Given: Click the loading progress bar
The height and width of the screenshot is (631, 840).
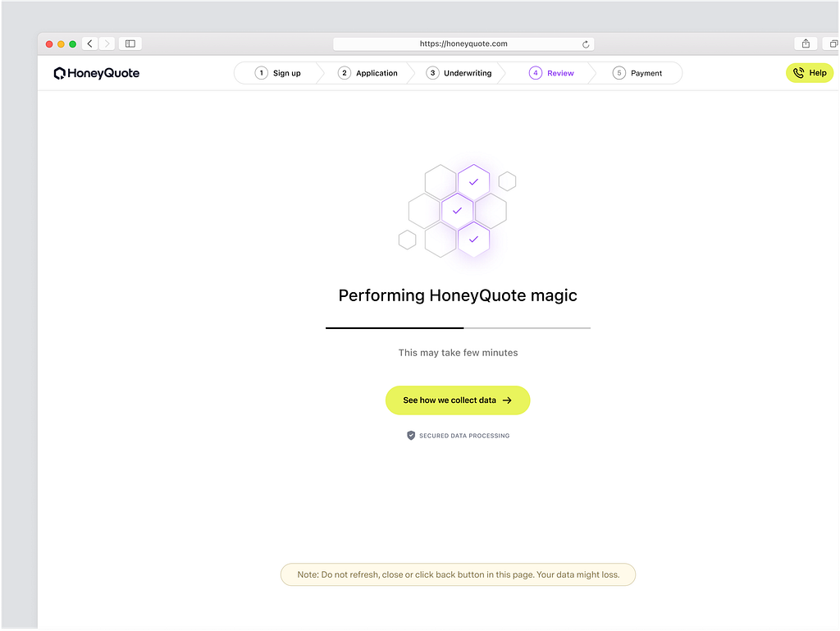Looking at the screenshot, I should click(458, 328).
